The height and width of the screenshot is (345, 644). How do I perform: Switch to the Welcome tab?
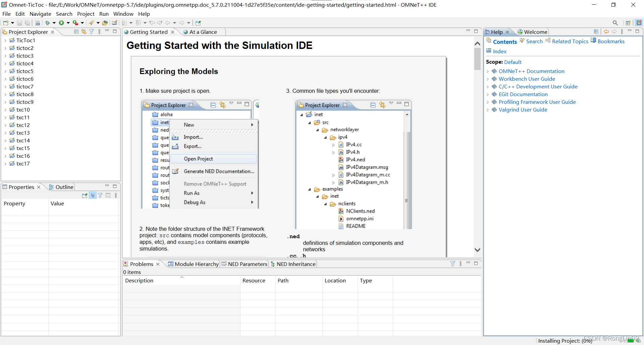[x=533, y=32]
